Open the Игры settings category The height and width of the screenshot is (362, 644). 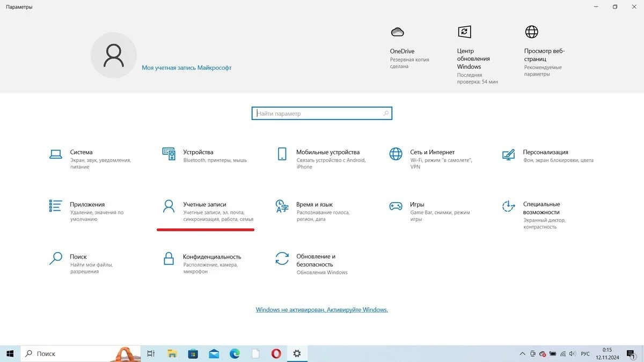coord(429,211)
